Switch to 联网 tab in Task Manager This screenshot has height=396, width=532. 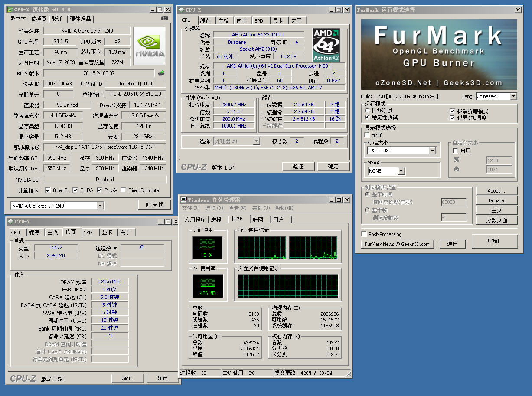[x=258, y=220]
